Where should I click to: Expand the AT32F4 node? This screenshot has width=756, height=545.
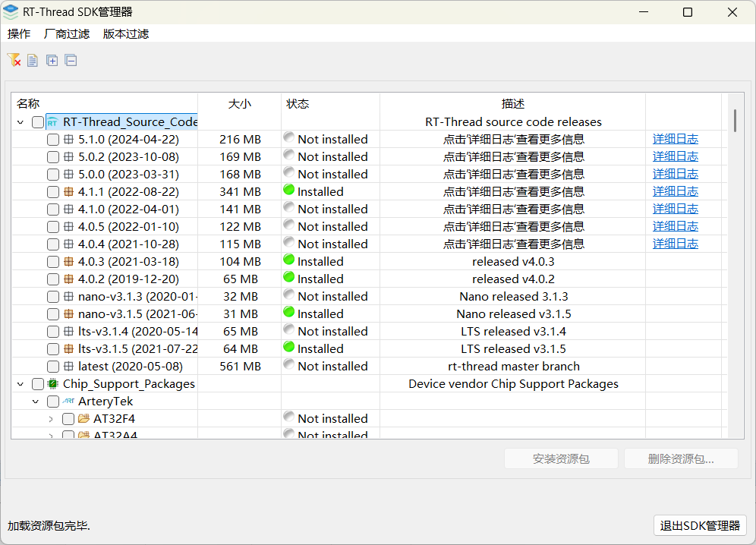click(51, 419)
